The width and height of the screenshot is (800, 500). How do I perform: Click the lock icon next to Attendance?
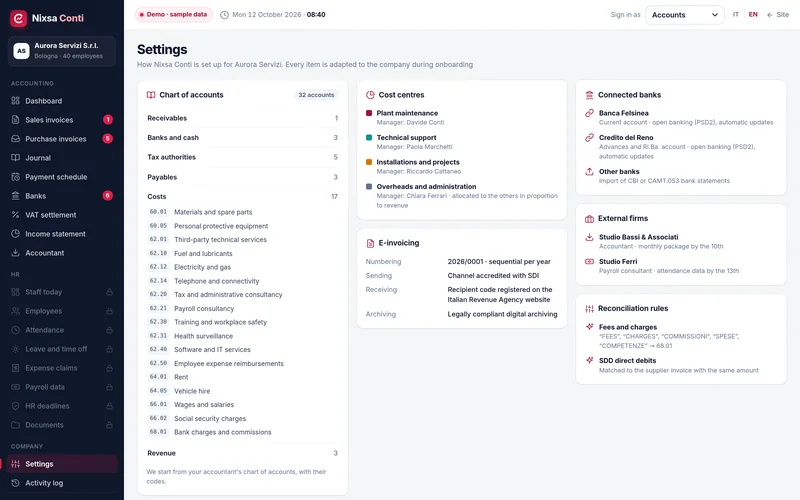coord(109,330)
